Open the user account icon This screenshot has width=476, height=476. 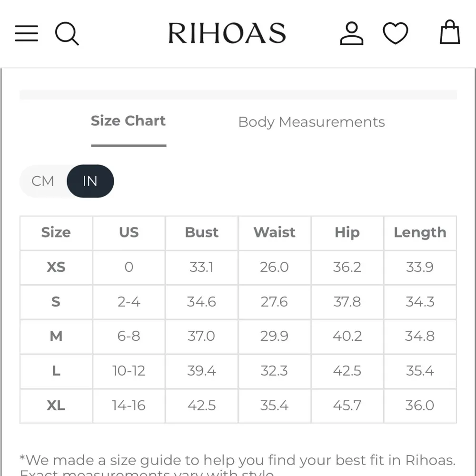[352, 34]
